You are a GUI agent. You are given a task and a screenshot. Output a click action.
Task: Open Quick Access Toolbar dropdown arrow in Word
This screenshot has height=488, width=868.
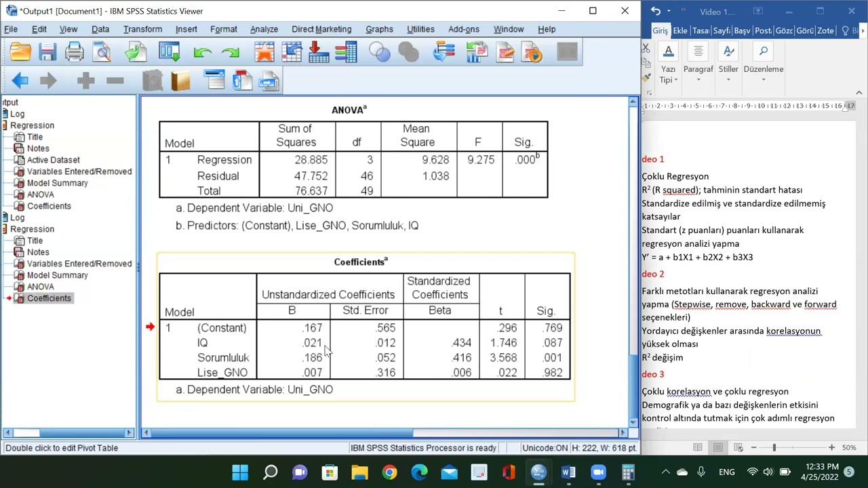[x=669, y=11]
